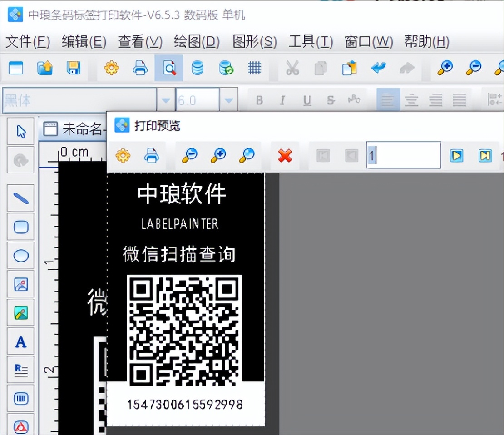Click the 6.0 font size field
Image resolution: width=504 pixels, height=435 pixels.
pyautogui.click(x=198, y=100)
